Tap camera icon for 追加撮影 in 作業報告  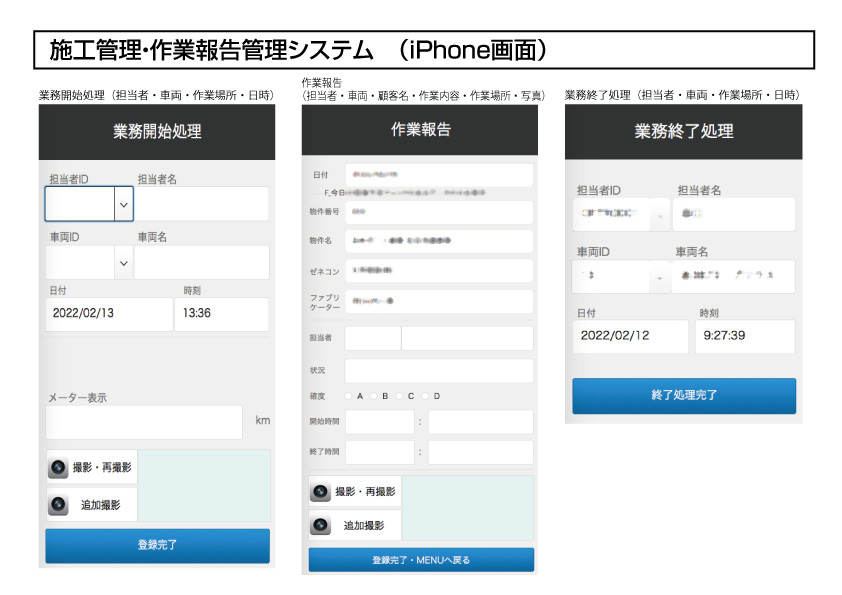coord(321,525)
